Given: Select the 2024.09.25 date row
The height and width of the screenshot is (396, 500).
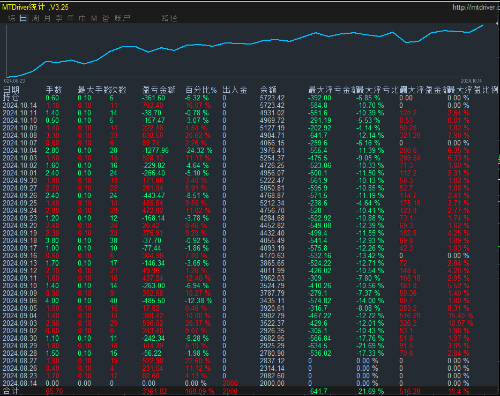Looking at the screenshot, I should pos(20,203).
